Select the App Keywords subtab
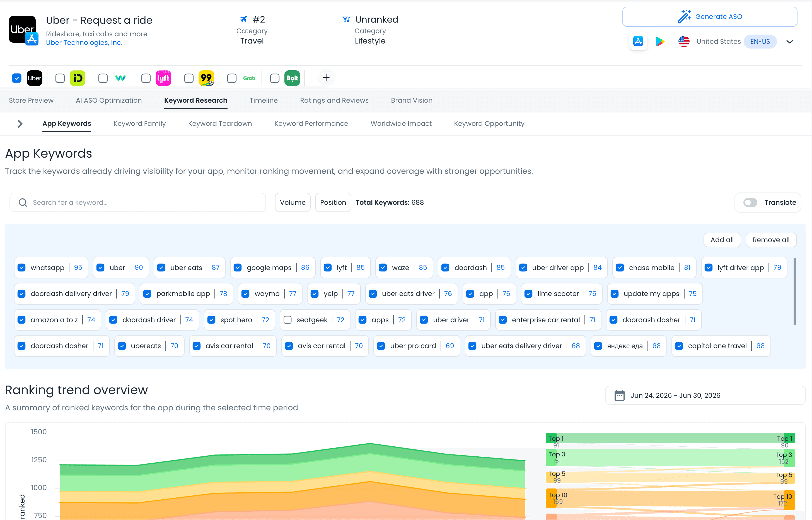Image resolution: width=812 pixels, height=520 pixels. tap(67, 124)
